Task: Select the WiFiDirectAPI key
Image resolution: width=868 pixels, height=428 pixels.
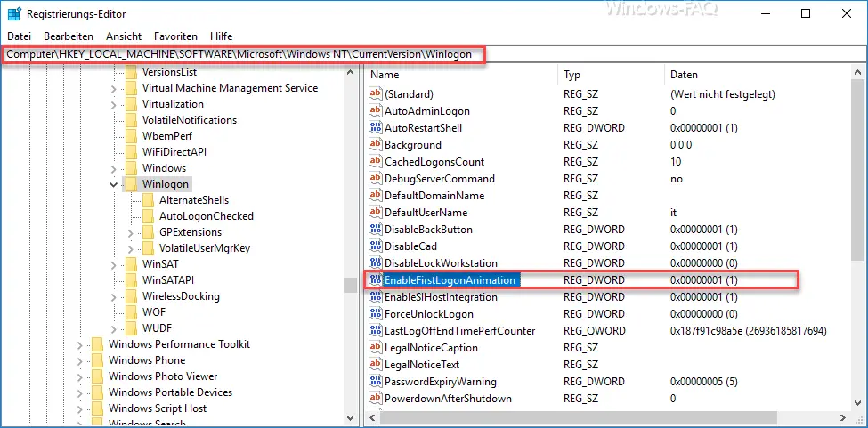Action: pos(174,152)
